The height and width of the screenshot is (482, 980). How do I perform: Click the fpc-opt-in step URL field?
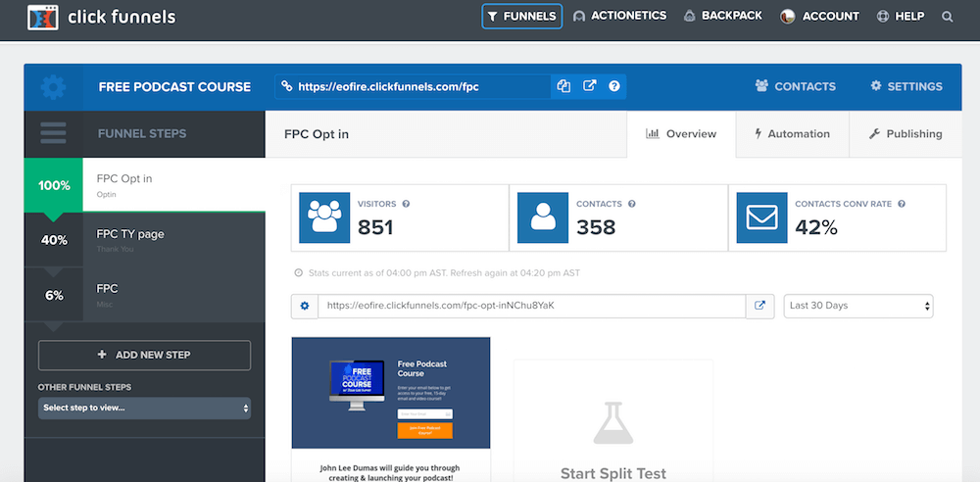click(x=532, y=306)
